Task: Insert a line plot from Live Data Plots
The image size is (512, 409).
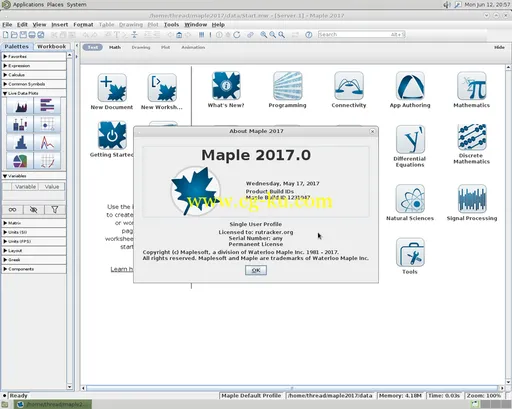Action: [x=47, y=143]
